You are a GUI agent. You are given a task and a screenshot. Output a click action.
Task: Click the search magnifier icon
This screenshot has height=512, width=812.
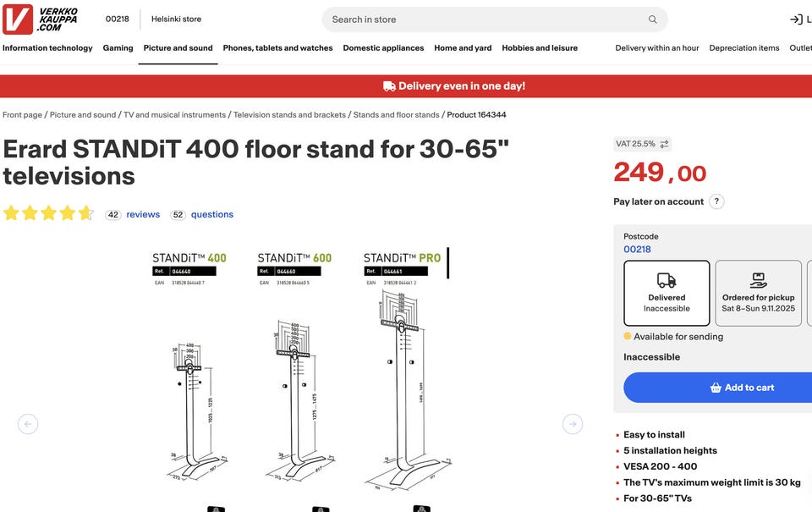click(652, 19)
